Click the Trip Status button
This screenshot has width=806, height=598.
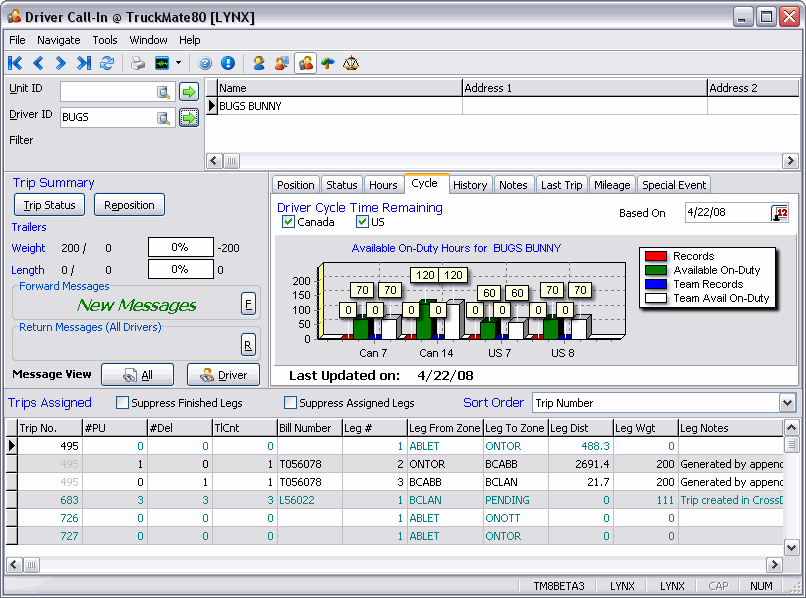click(49, 205)
